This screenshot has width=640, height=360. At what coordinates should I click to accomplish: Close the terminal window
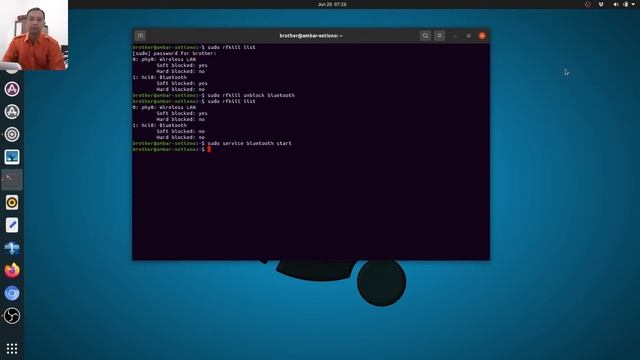pos(482,36)
